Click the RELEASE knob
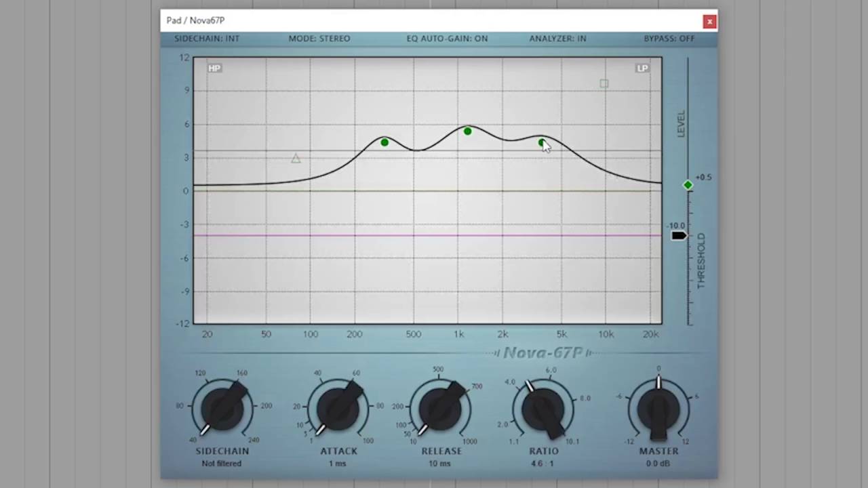This screenshot has width=868, height=488. click(441, 408)
